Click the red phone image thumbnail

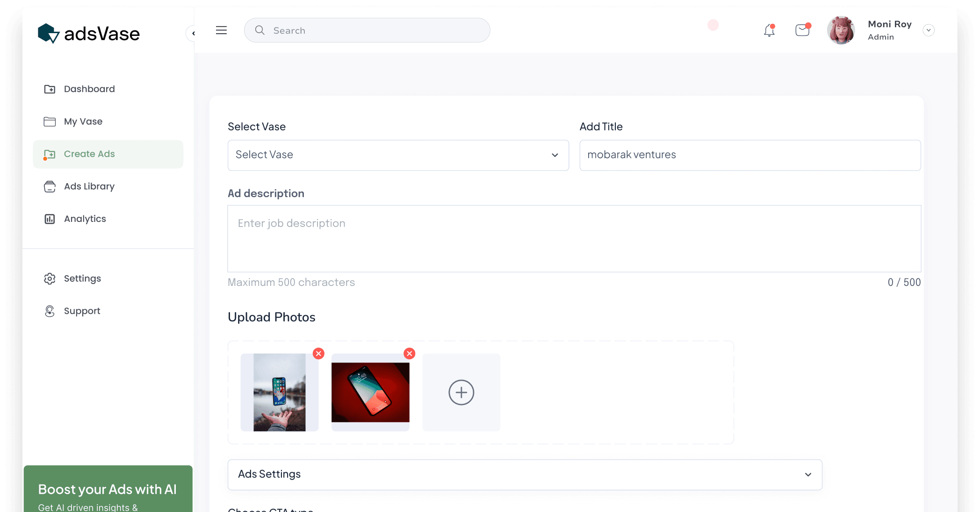pyautogui.click(x=370, y=392)
